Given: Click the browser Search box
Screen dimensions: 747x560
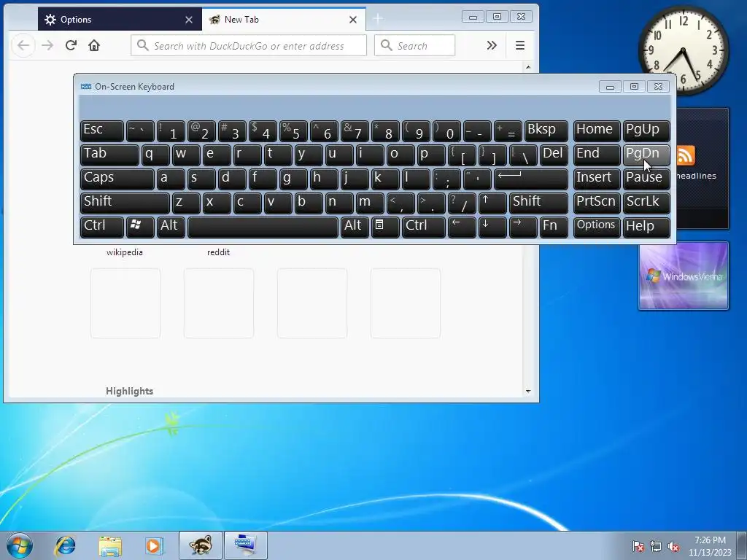Looking at the screenshot, I should point(414,46).
